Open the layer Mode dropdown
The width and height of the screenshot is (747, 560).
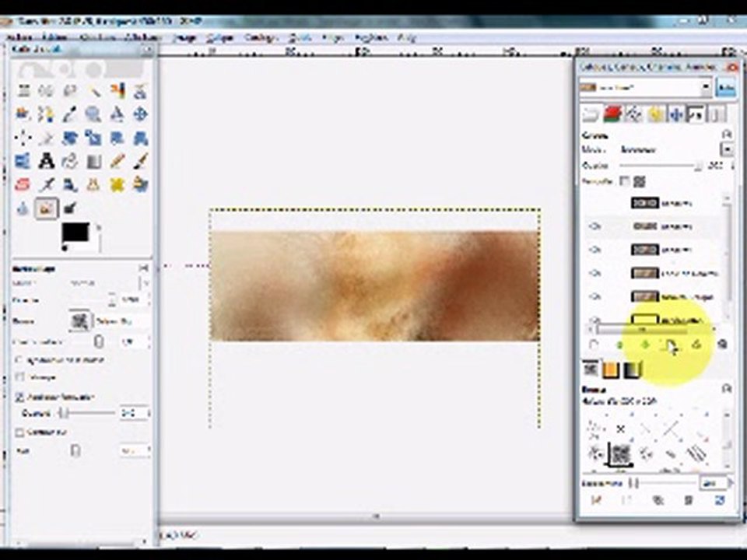[676, 149]
